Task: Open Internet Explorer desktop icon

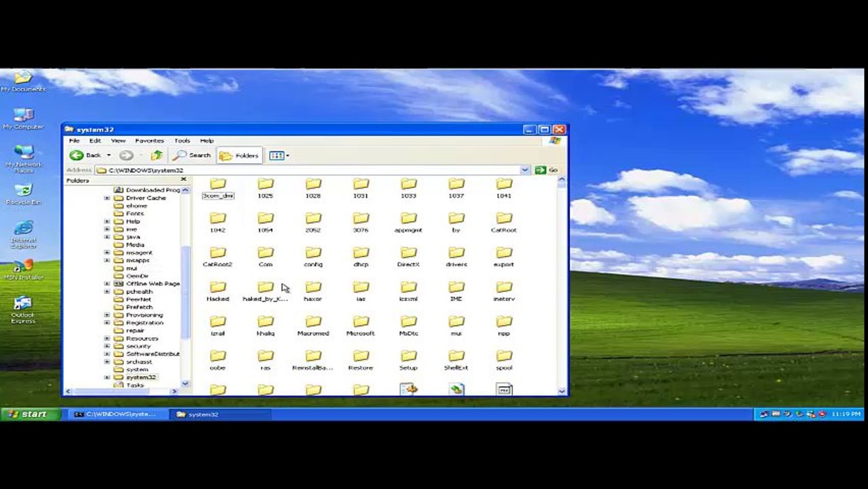Action: click(x=23, y=235)
